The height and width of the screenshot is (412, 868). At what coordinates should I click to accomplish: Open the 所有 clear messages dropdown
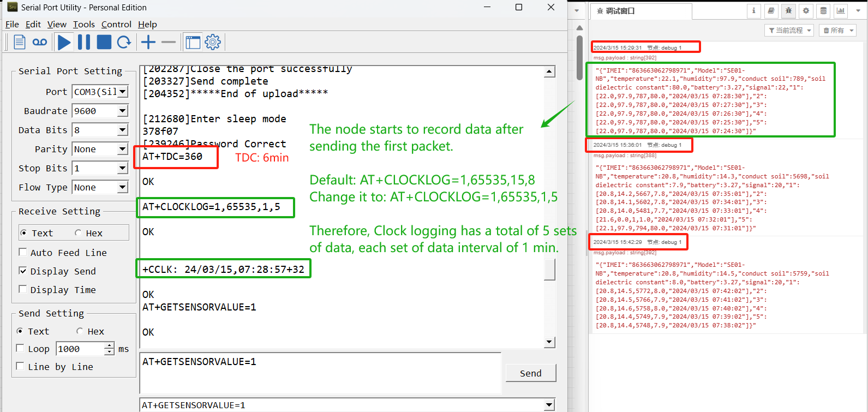(x=837, y=31)
